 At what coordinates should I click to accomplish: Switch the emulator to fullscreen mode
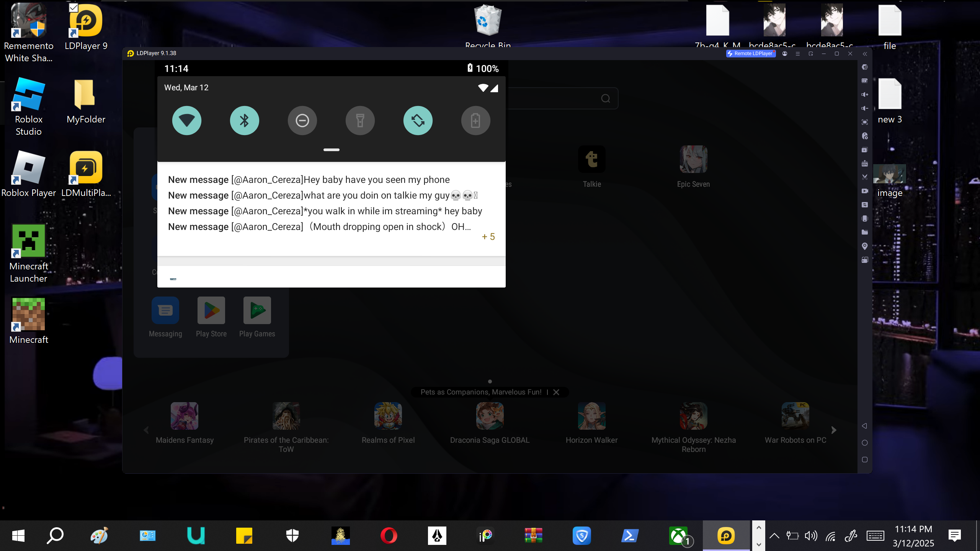pos(864,122)
